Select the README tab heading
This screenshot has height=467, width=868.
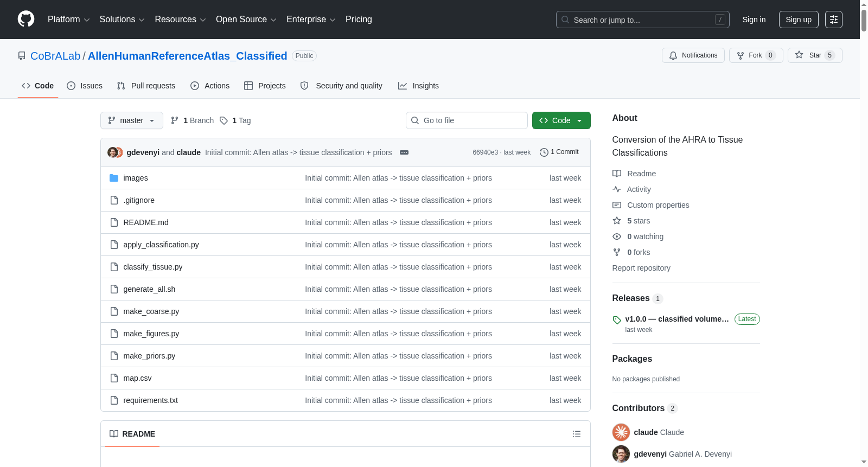[132, 434]
